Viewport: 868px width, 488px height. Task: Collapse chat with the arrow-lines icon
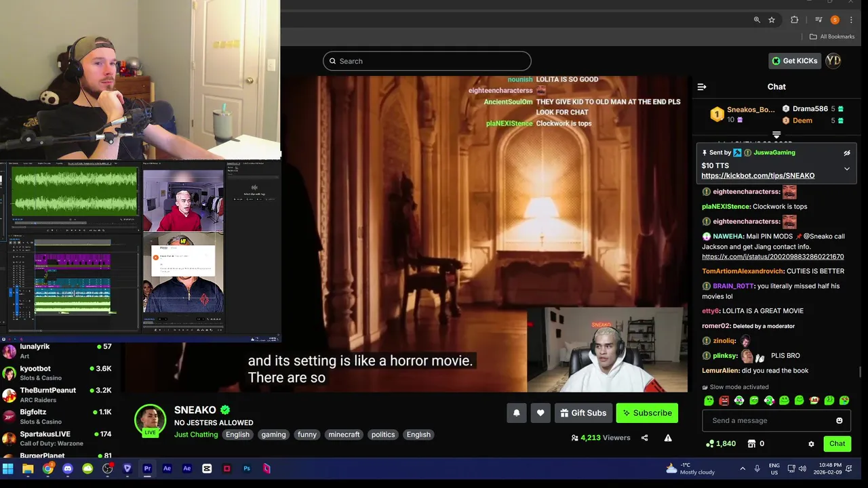pyautogui.click(x=702, y=87)
